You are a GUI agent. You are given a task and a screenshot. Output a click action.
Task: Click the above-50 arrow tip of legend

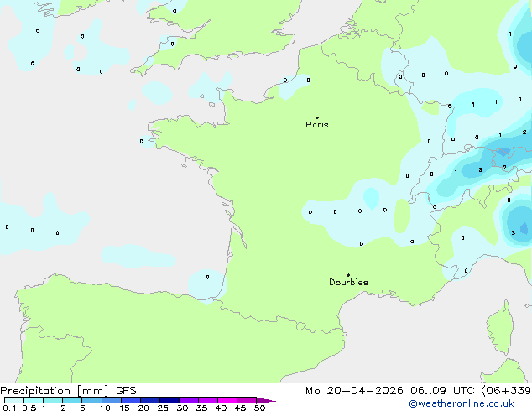point(266,401)
